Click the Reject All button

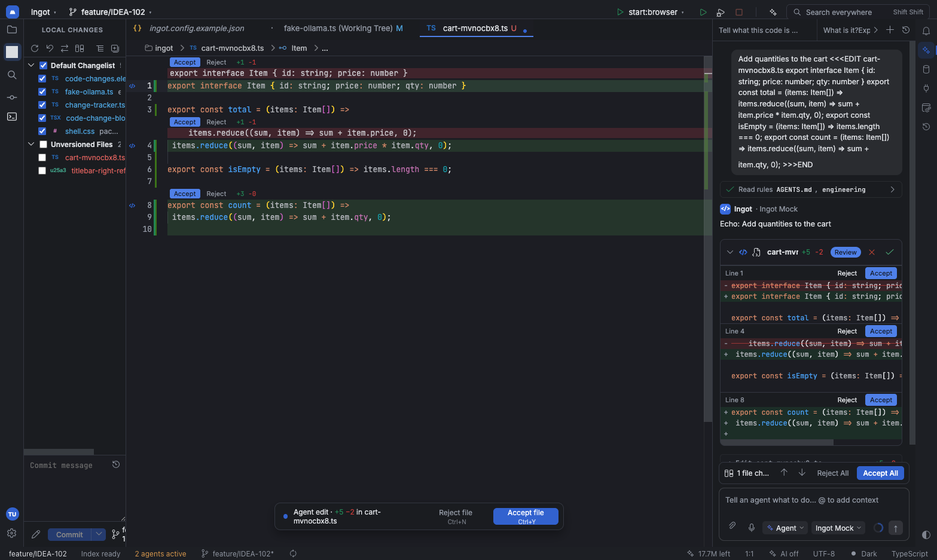click(833, 473)
